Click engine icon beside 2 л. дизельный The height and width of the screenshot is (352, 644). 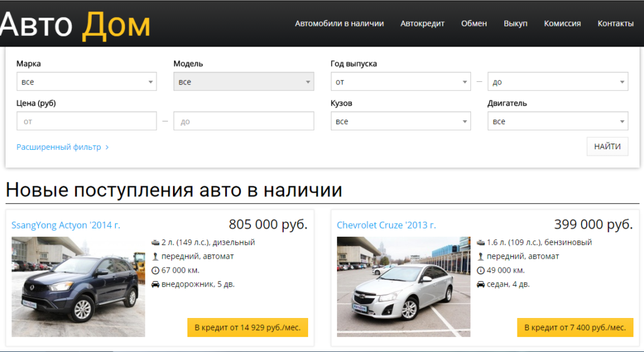click(x=155, y=242)
